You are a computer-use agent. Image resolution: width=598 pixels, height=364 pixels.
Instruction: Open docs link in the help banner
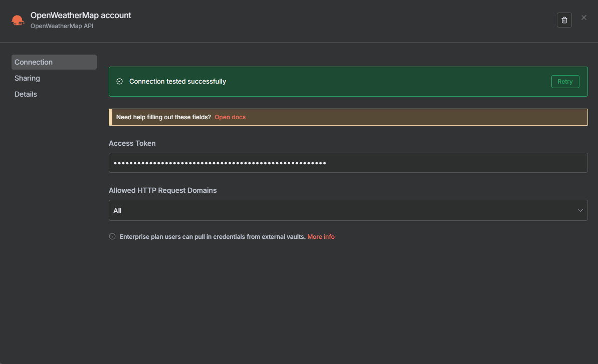pyautogui.click(x=230, y=117)
